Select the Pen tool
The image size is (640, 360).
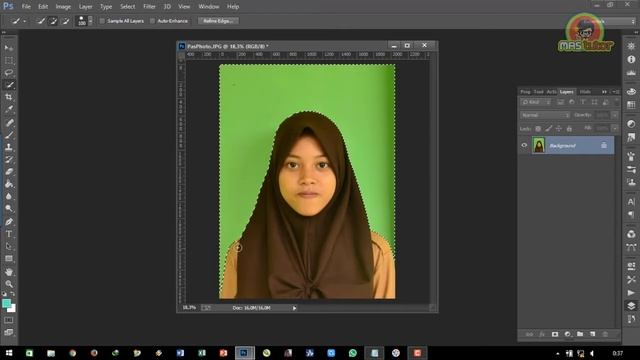(x=9, y=222)
